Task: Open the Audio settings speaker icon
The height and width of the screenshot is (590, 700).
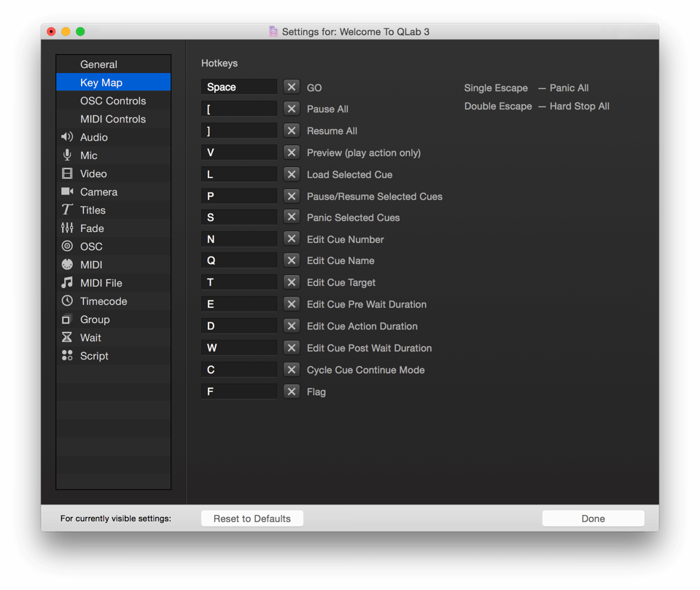Action: pyautogui.click(x=67, y=137)
